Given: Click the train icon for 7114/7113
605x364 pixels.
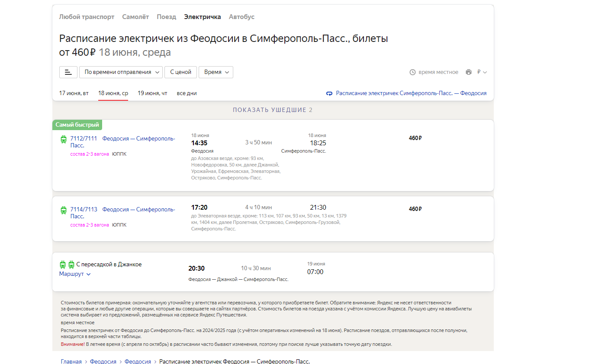Looking at the screenshot, I should click(64, 210).
